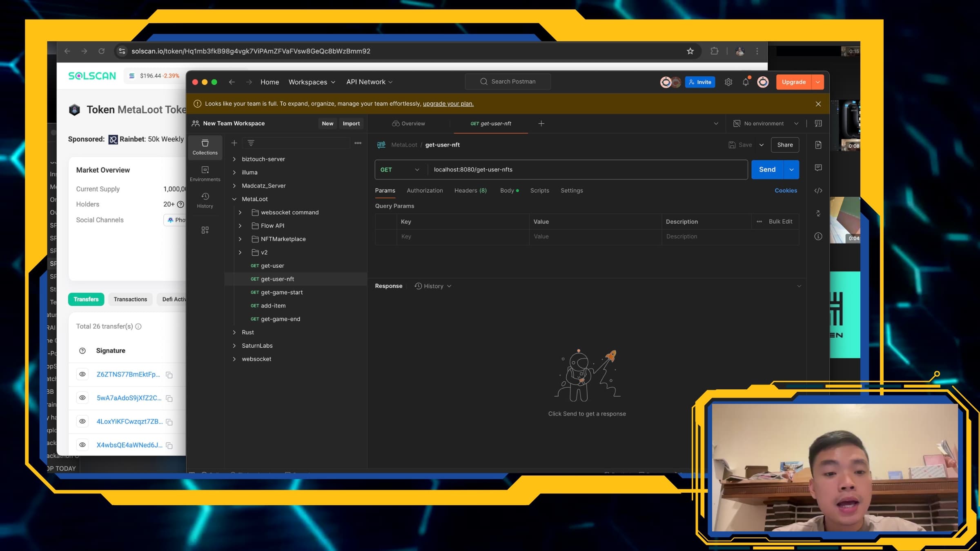Open the notifications bell
This screenshot has height=551, width=980.
click(x=746, y=82)
